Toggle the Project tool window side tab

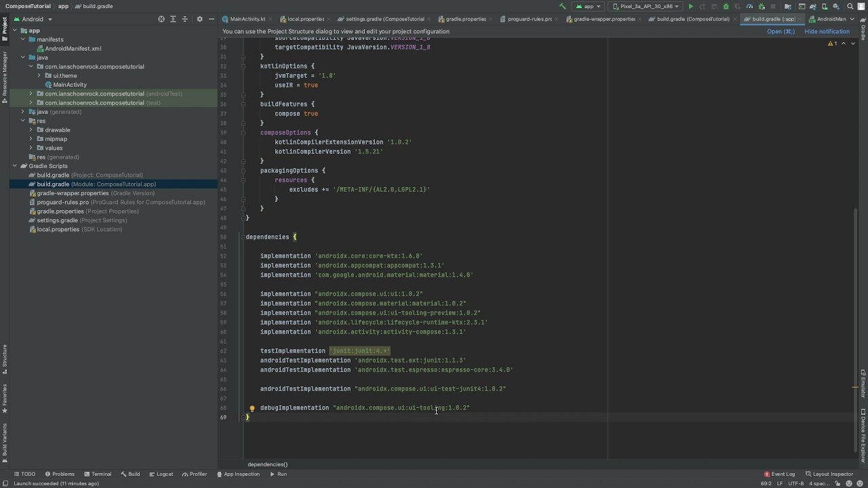pos(4,29)
